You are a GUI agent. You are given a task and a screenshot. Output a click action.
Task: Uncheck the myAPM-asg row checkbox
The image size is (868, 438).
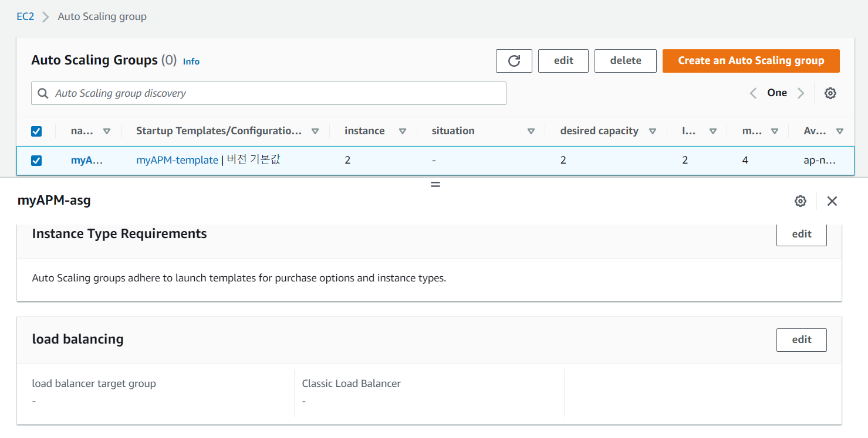pyautogui.click(x=36, y=160)
